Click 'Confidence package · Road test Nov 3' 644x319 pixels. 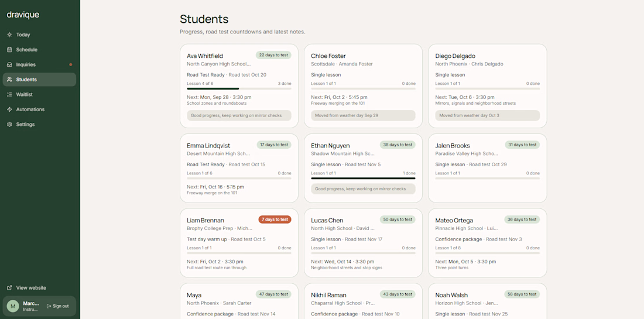[478, 239]
